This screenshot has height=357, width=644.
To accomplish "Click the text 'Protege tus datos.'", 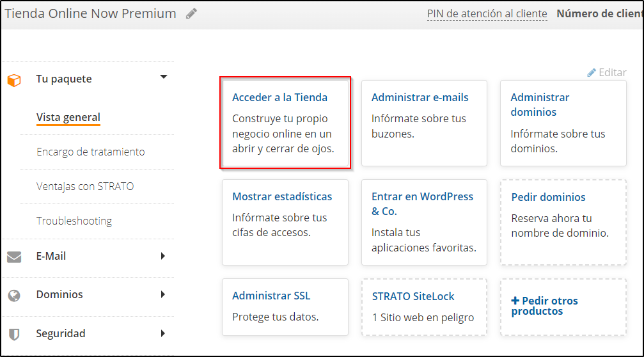I will pos(275,317).
